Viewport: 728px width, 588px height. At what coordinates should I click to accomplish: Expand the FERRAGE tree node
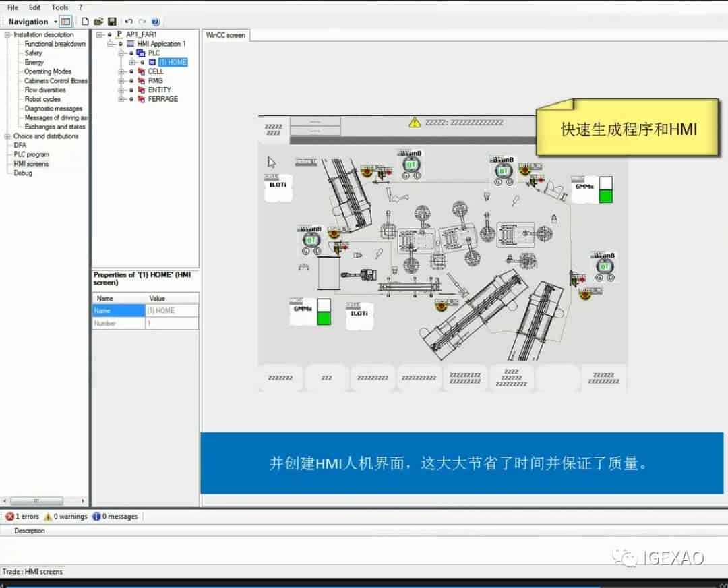[x=121, y=99]
